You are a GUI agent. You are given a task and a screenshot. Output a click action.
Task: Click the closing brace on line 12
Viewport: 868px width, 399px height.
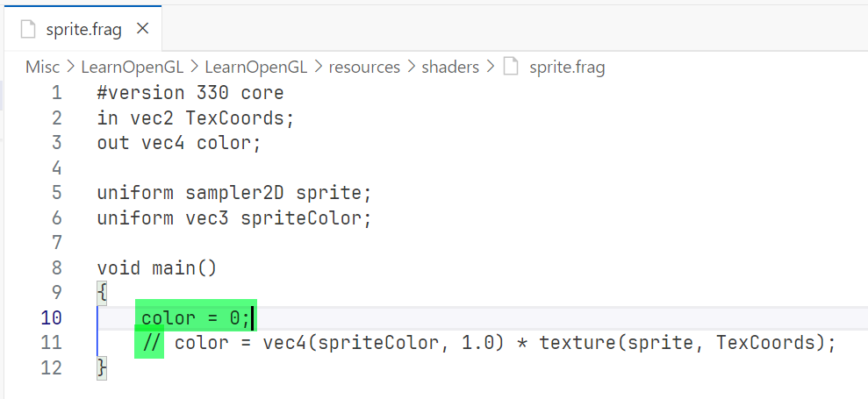[x=102, y=367]
